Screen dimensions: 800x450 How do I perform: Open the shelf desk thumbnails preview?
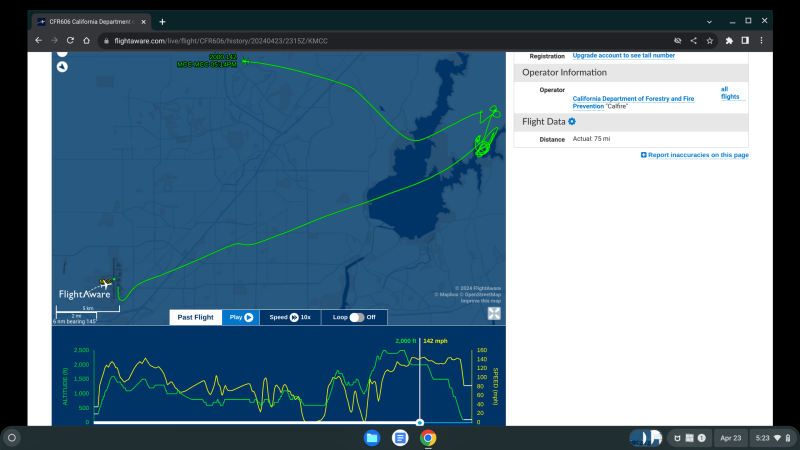coord(646,438)
